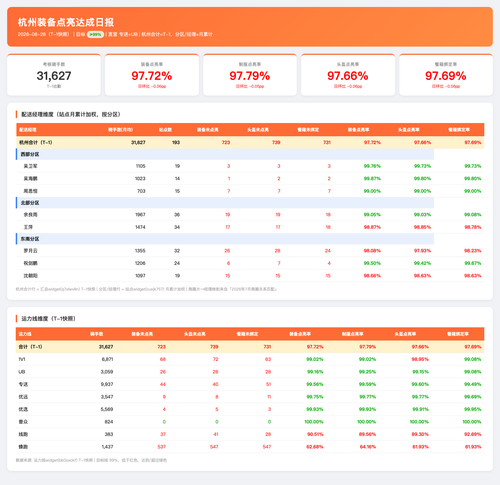Click the green >99% target badge
500x485 pixels.
pos(95,34)
